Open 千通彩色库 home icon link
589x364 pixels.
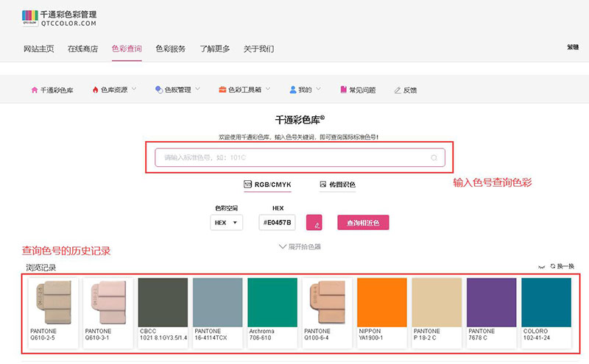coord(34,90)
